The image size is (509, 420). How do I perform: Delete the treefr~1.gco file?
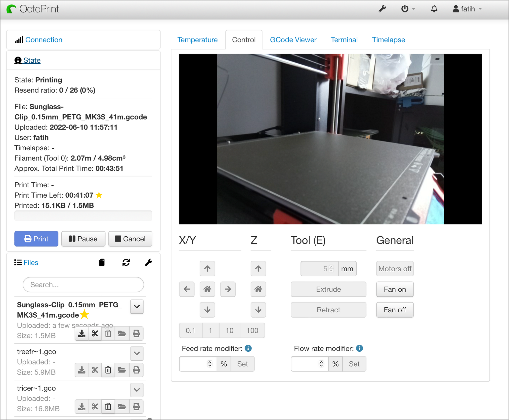pos(108,370)
